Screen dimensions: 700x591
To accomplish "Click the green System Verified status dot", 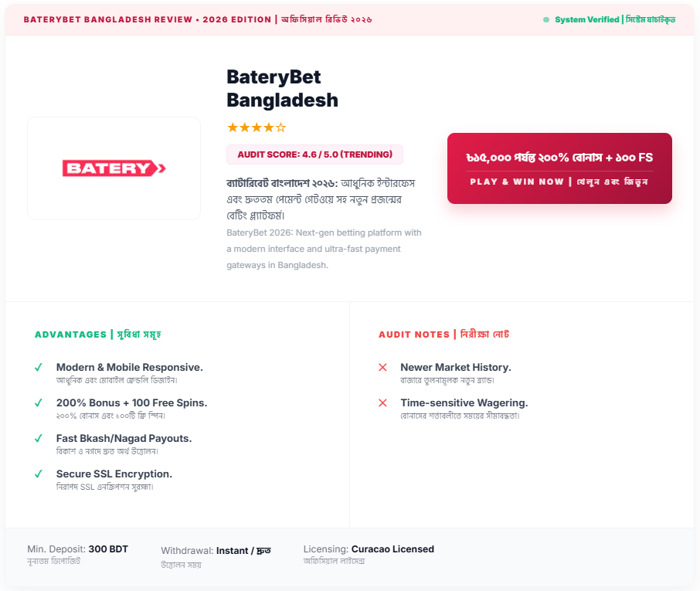I will tap(546, 19).
